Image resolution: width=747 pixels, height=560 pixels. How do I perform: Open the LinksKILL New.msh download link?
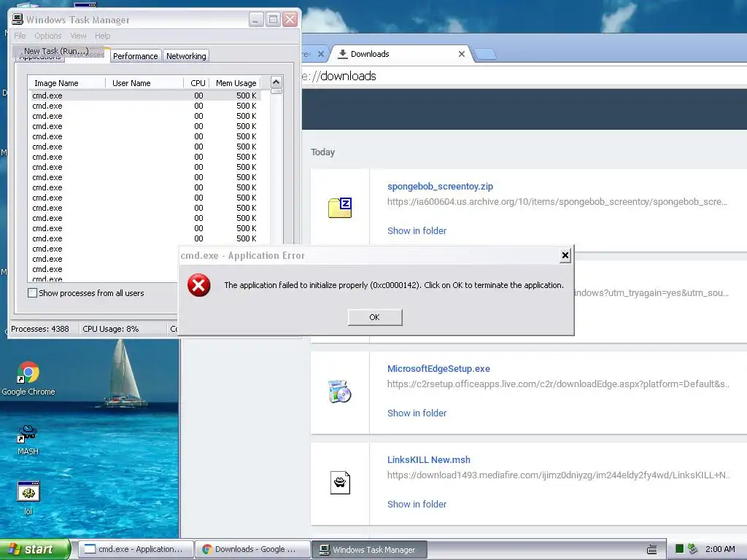point(429,459)
